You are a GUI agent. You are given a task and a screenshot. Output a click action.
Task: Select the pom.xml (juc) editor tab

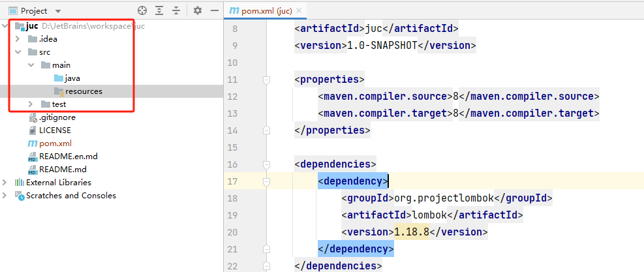pyautogui.click(x=266, y=10)
